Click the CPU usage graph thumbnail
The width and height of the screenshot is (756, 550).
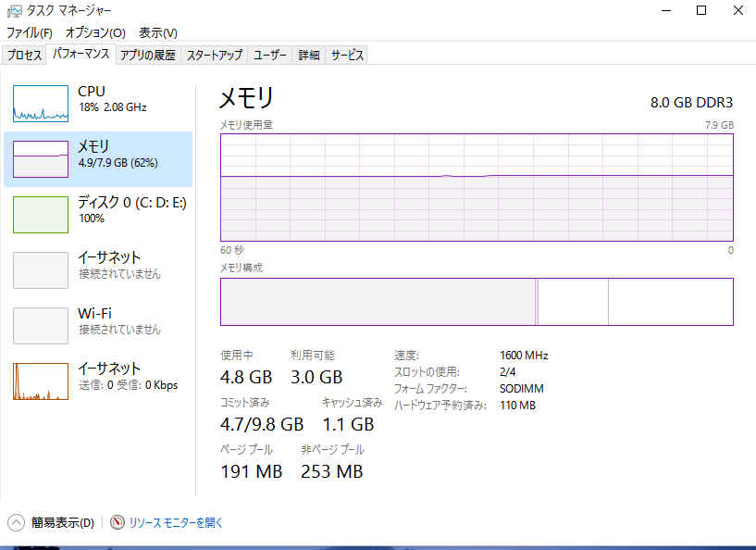point(41,104)
